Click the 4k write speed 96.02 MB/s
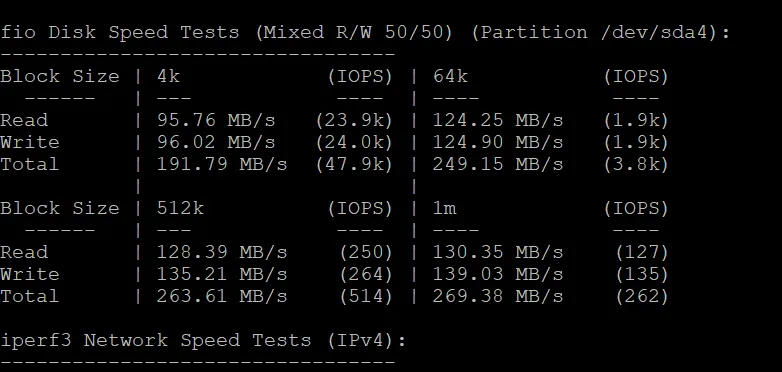 click(216, 143)
